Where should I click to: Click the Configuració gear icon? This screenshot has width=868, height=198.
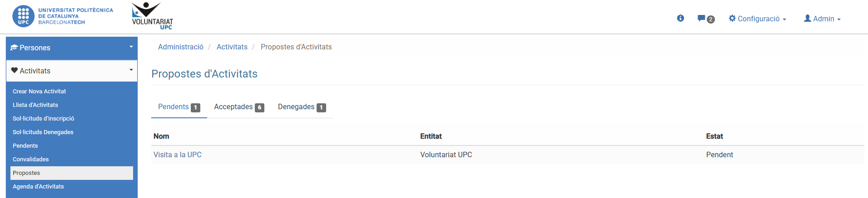tap(732, 19)
